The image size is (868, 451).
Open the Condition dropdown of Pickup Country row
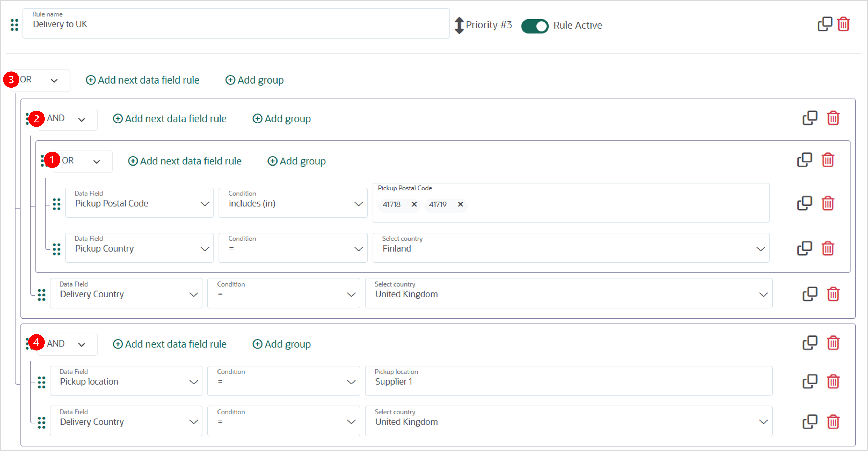293,248
